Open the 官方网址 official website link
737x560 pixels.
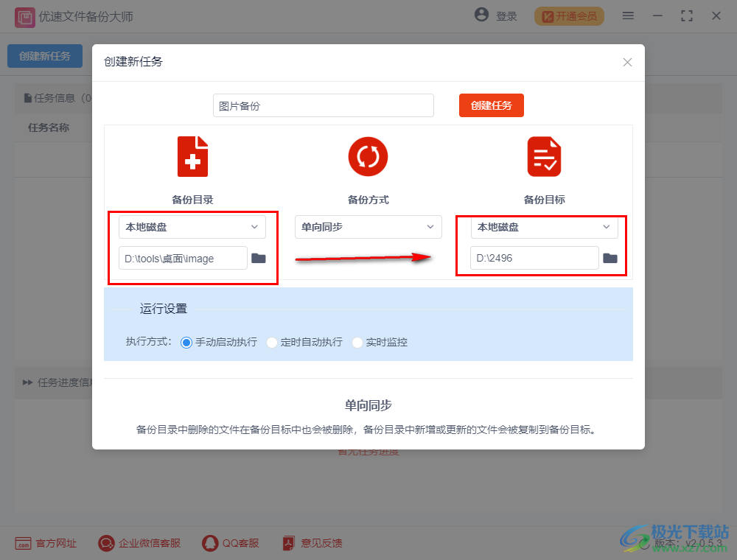click(46, 543)
